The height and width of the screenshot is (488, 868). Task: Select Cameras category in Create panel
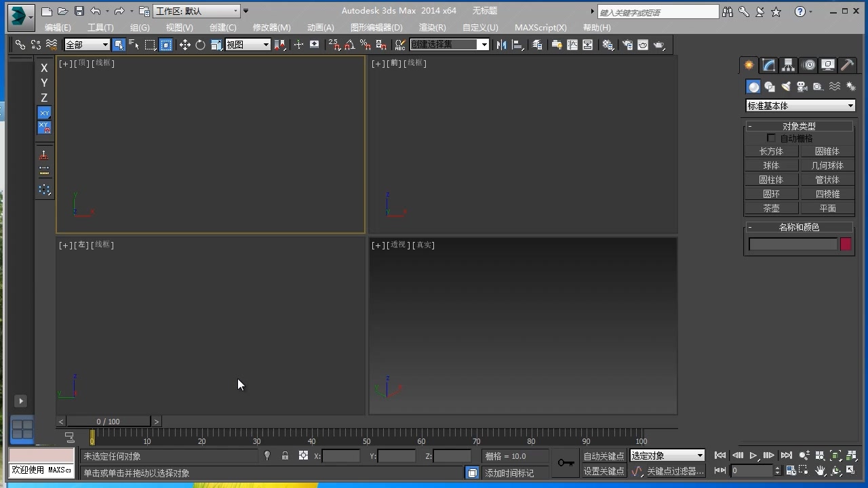pyautogui.click(x=802, y=87)
